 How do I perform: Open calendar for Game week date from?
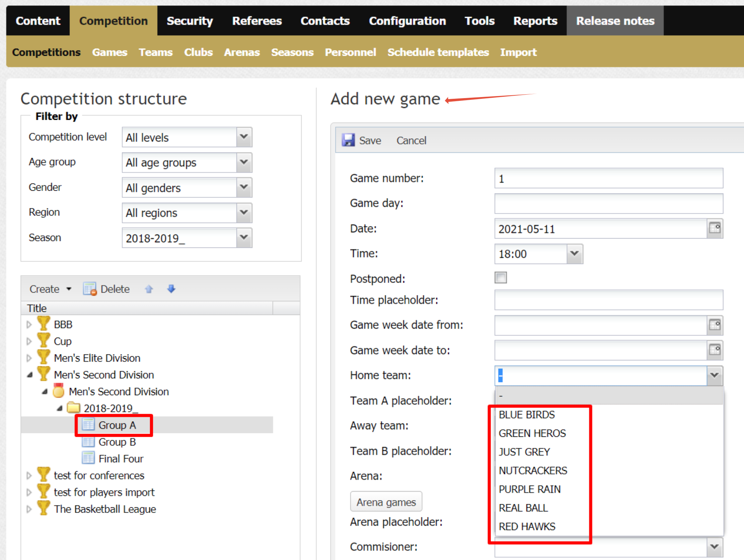(x=715, y=325)
